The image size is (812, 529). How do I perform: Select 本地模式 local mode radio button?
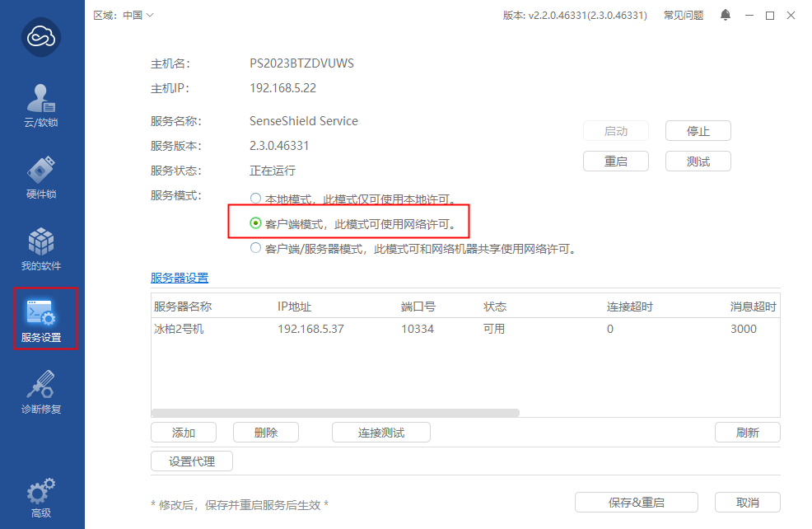(255, 199)
